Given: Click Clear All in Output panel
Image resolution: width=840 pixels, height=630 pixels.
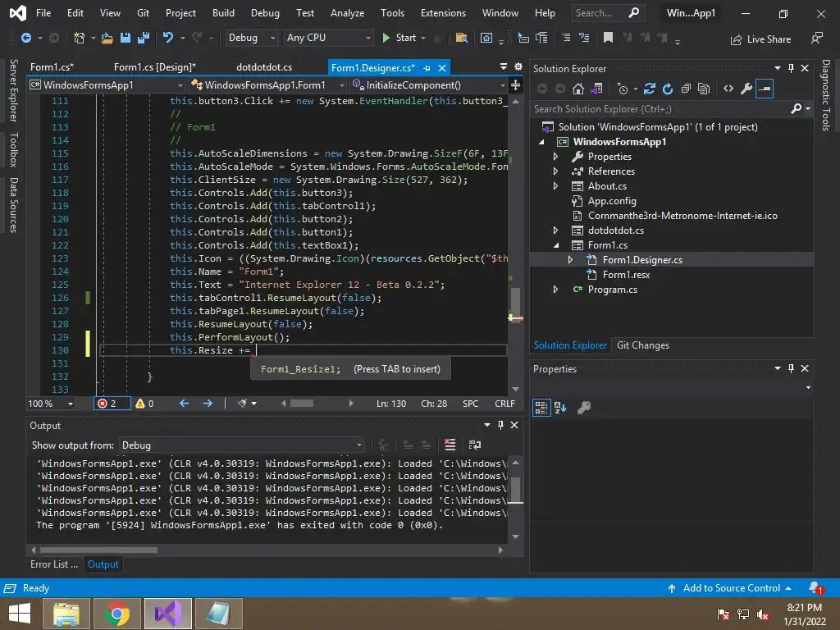Looking at the screenshot, I should point(450,445).
